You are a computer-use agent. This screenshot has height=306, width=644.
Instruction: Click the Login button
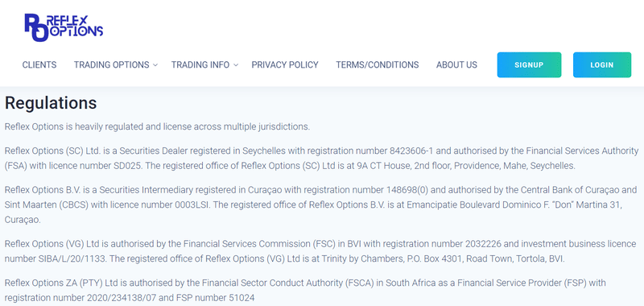coord(602,65)
